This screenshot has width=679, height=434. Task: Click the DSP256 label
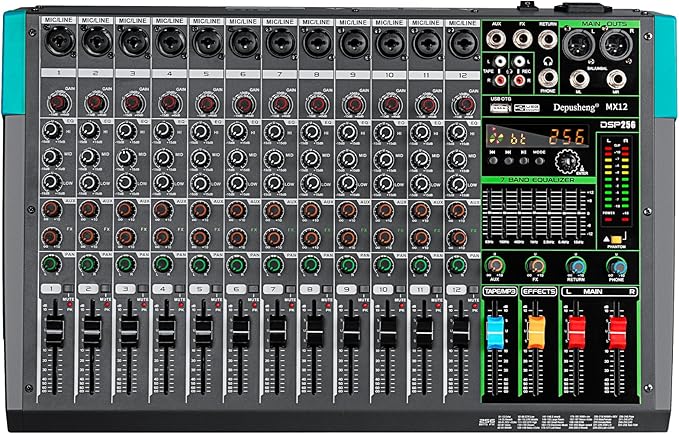pos(618,125)
